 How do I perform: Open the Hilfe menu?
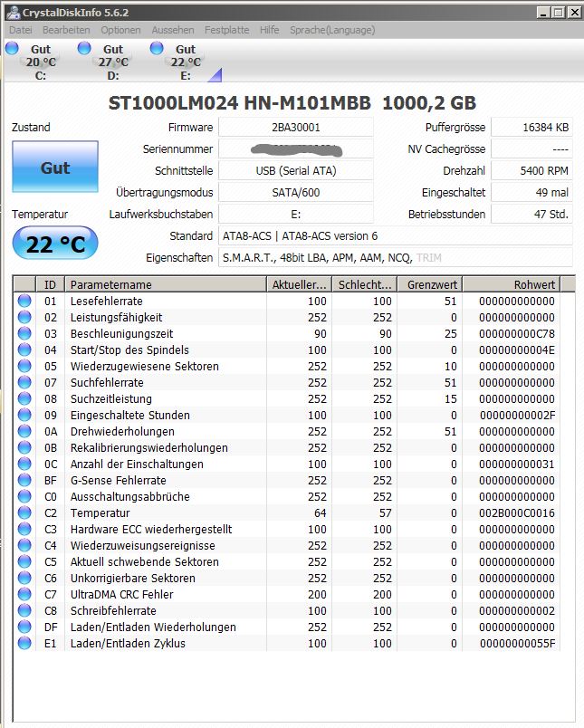coord(269,30)
